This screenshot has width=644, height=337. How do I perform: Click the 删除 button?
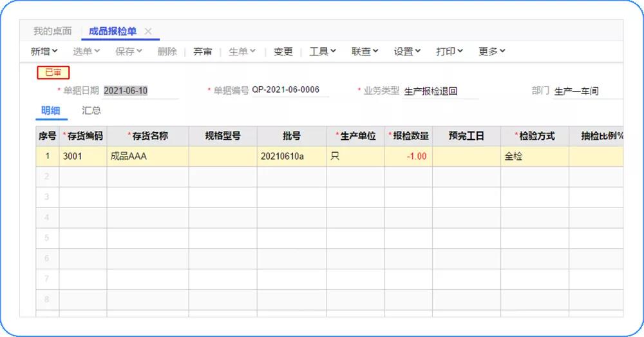click(167, 52)
